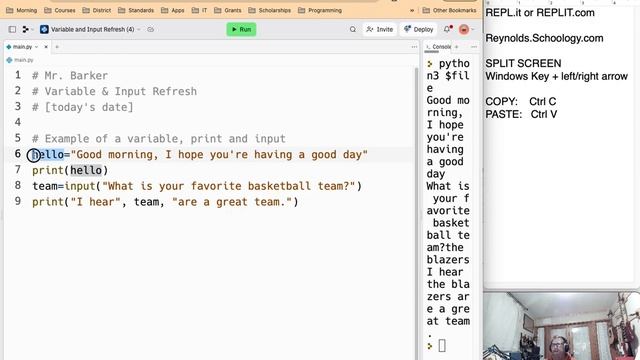640x360 pixels.
Task: Click the Deploy button
Action: [418, 29]
